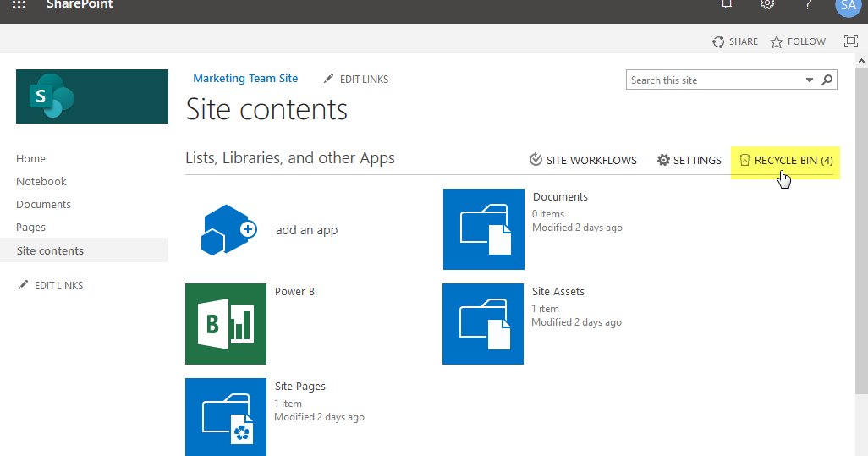Click the search magnifier icon

(827, 80)
